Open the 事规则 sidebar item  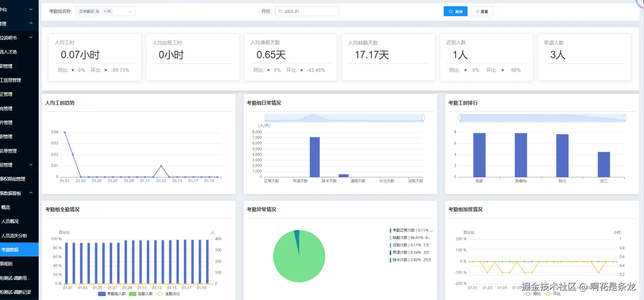(19, 264)
